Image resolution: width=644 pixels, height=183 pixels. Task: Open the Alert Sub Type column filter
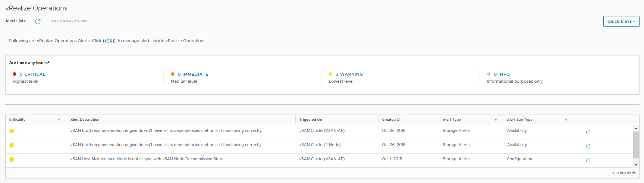click(566, 120)
